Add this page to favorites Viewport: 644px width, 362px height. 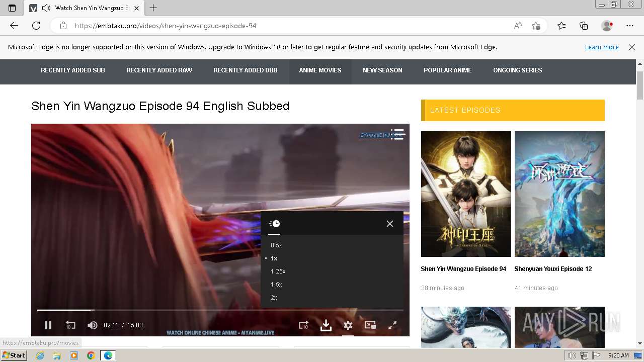click(x=536, y=26)
